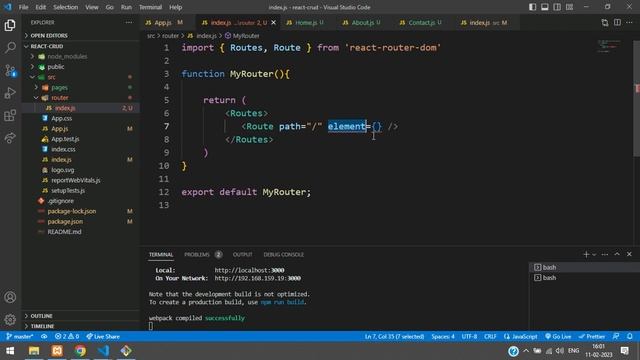Click Live Share in the status bar

(x=103, y=336)
